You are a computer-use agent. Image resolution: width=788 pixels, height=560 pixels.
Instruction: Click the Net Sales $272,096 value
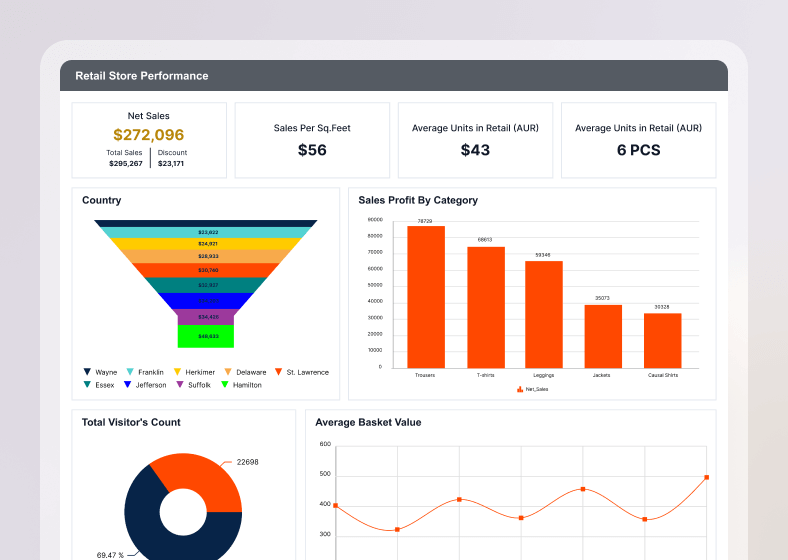pyautogui.click(x=149, y=135)
